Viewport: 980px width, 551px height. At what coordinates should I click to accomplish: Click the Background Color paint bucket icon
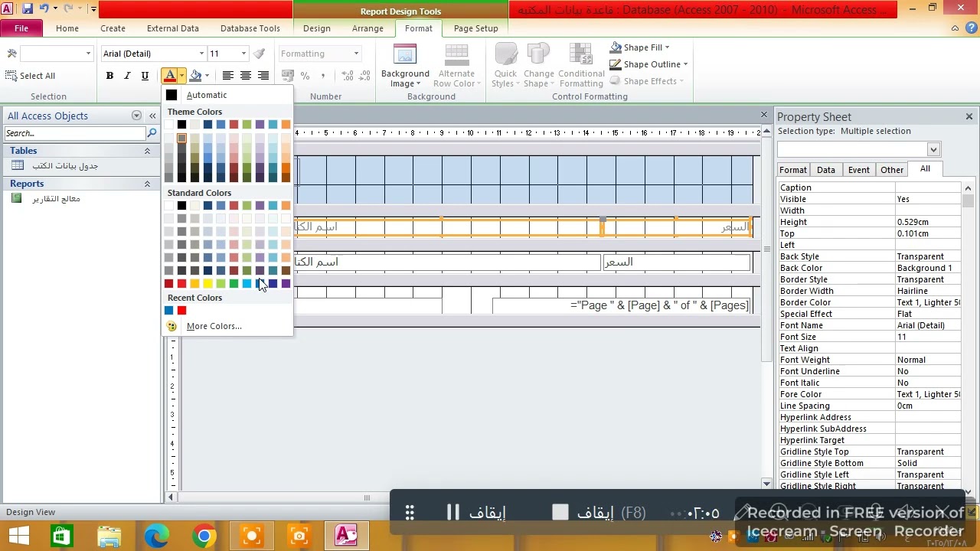pos(195,76)
